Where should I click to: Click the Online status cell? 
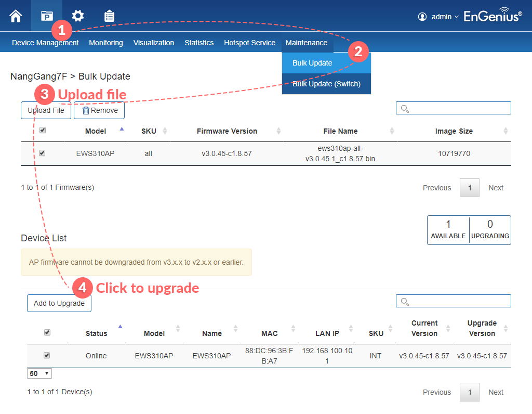pos(96,356)
